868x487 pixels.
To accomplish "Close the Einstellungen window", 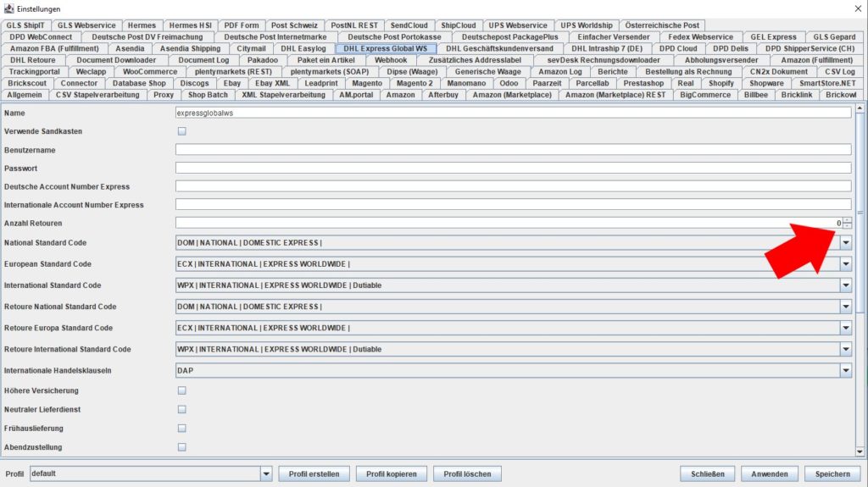I will click(x=858, y=8).
